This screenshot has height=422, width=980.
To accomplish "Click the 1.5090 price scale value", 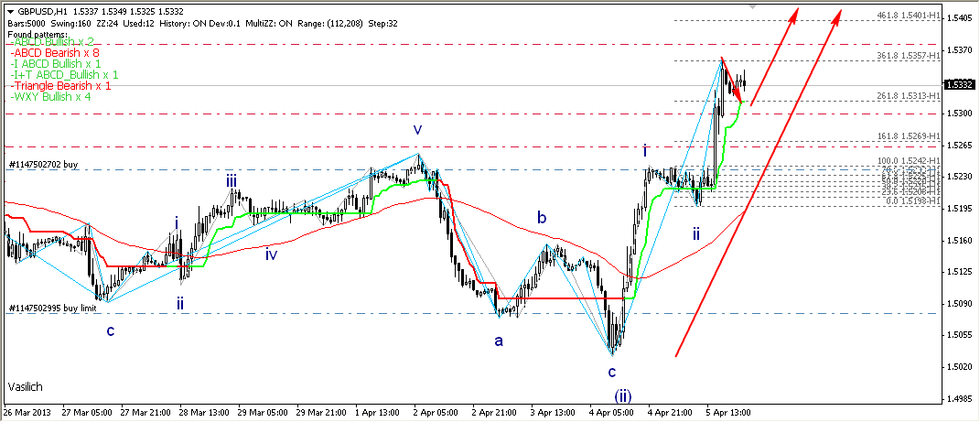I will 960,303.
